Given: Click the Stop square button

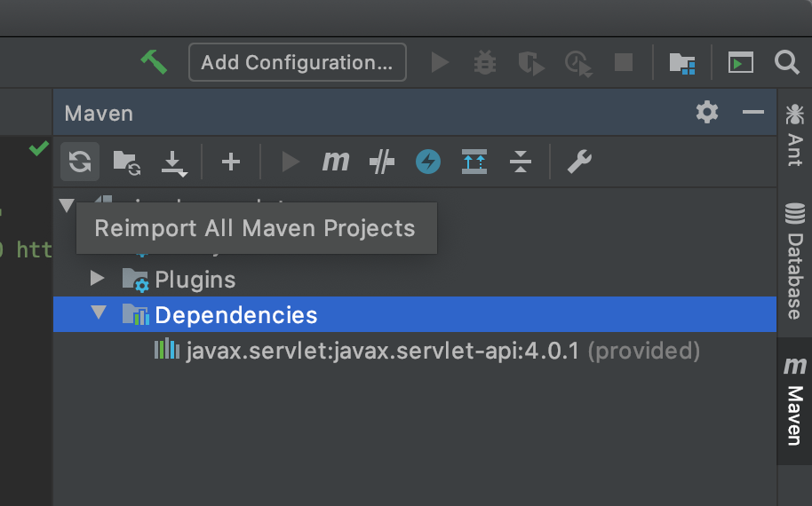Looking at the screenshot, I should coord(624,63).
